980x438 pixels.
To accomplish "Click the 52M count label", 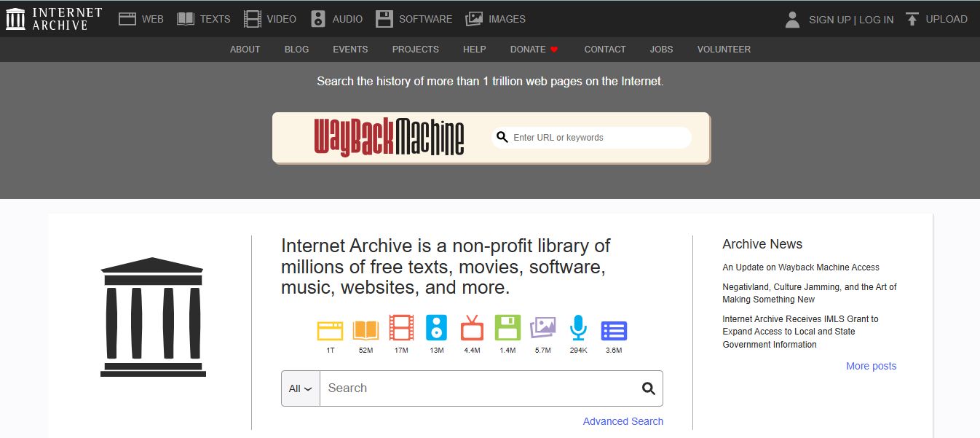I will tap(365, 351).
